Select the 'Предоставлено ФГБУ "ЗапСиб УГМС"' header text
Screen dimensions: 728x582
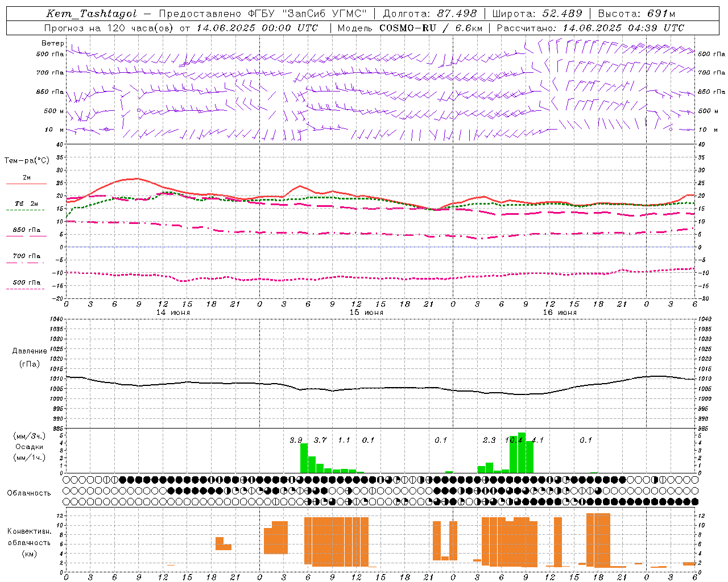(x=263, y=14)
